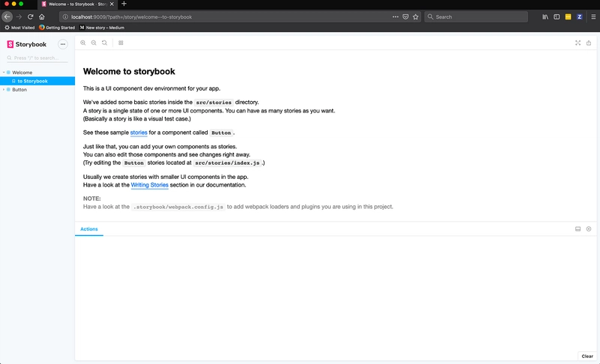Zoom in the story preview
The height and width of the screenshot is (364, 600).
pos(83,43)
